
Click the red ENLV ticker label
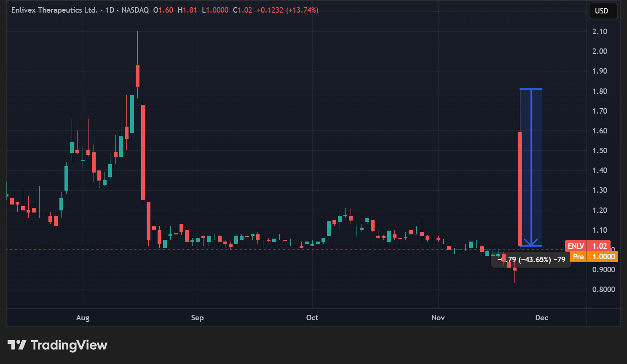click(576, 246)
